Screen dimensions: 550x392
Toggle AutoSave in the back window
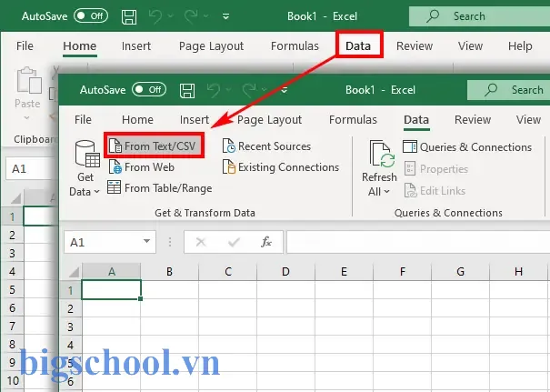coord(91,15)
